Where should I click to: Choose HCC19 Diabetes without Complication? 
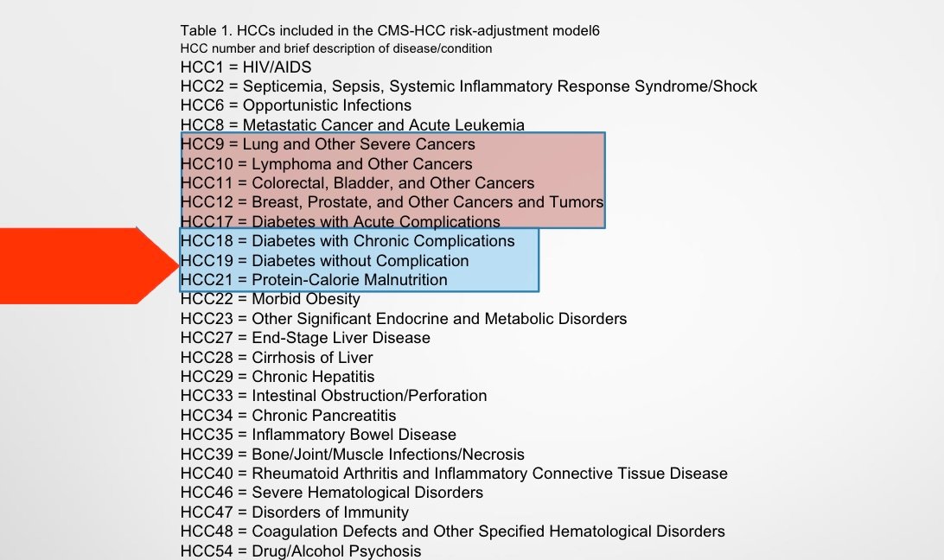tap(324, 261)
